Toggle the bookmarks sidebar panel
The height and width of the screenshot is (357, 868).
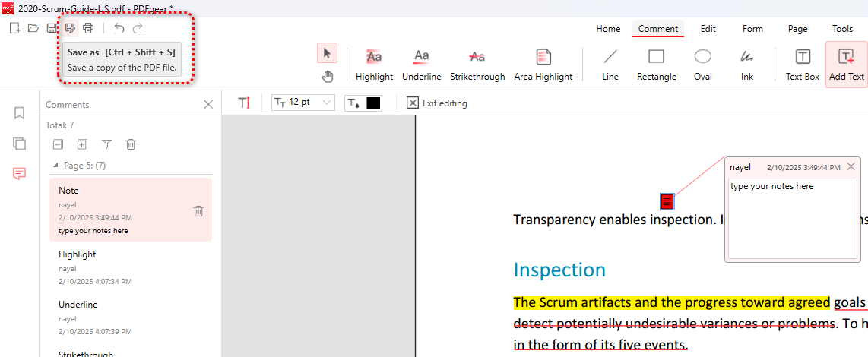pos(20,113)
